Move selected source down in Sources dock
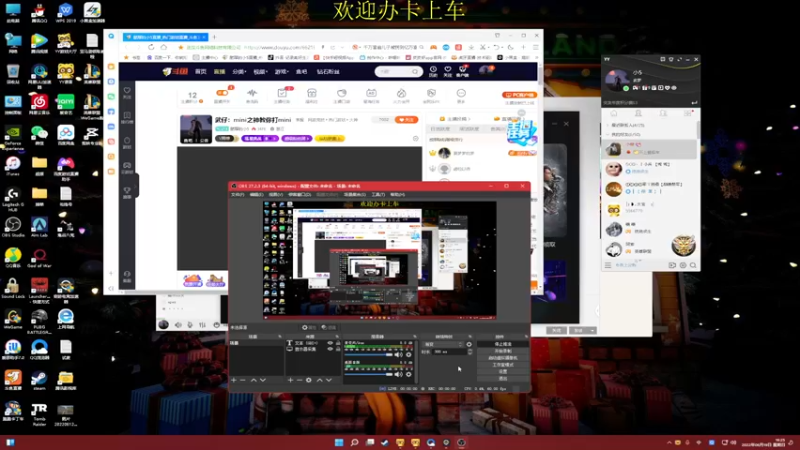The width and height of the screenshot is (800, 450). tap(329, 380)
